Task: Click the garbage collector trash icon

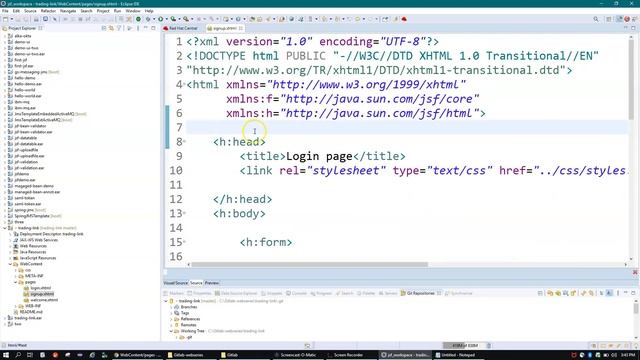Action: (x=489, y=345)
